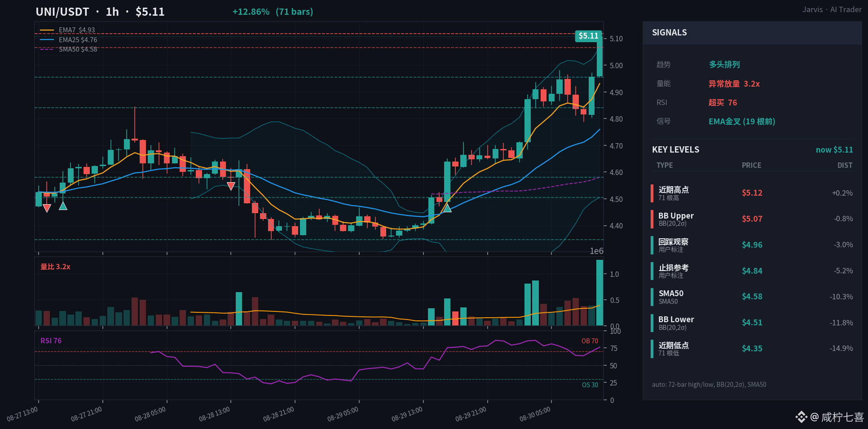Select the SMA50 row in key levels

pos(752,297)
